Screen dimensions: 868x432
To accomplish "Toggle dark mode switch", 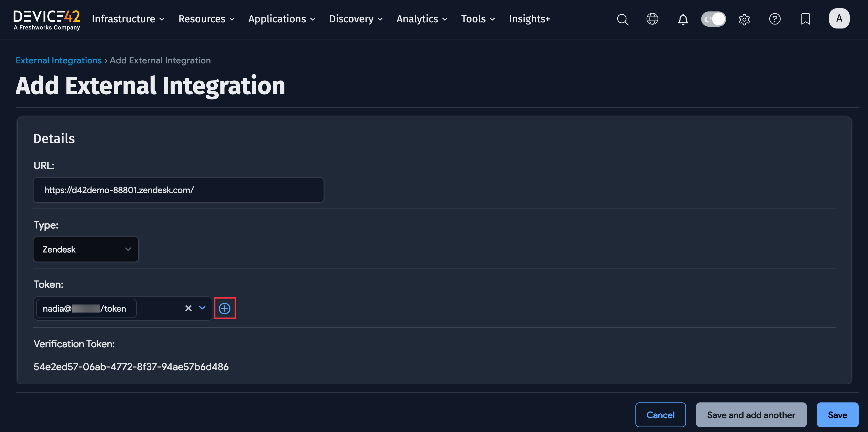I will 713,19.
